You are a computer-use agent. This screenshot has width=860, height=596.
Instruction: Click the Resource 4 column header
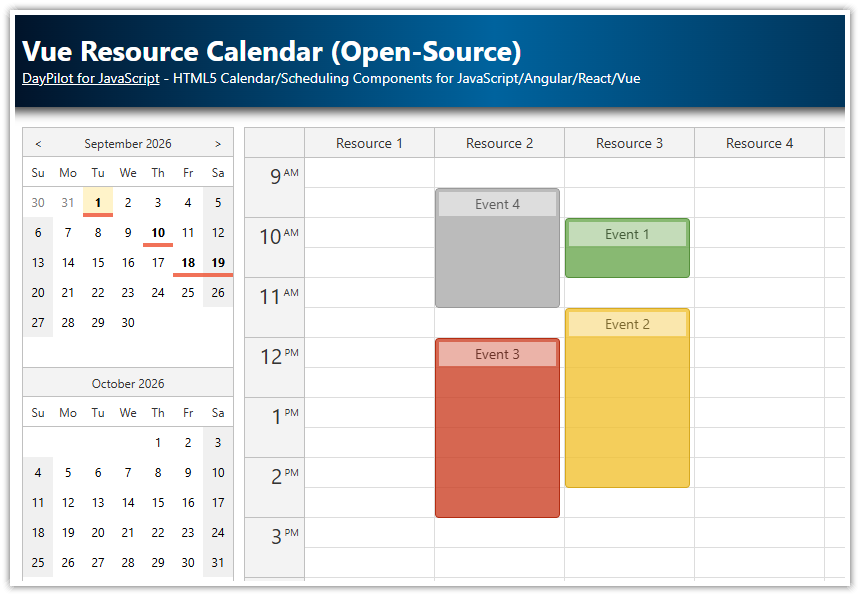tap(759, 142)
